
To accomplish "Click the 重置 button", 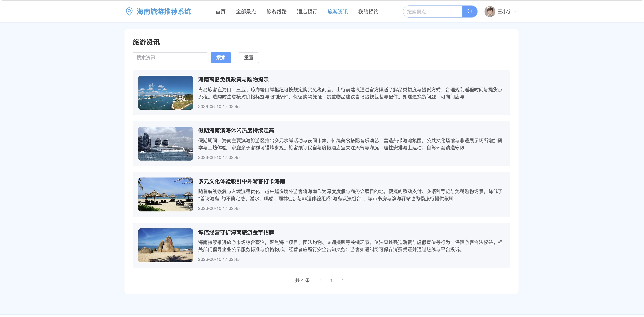I will pos(249,58).
